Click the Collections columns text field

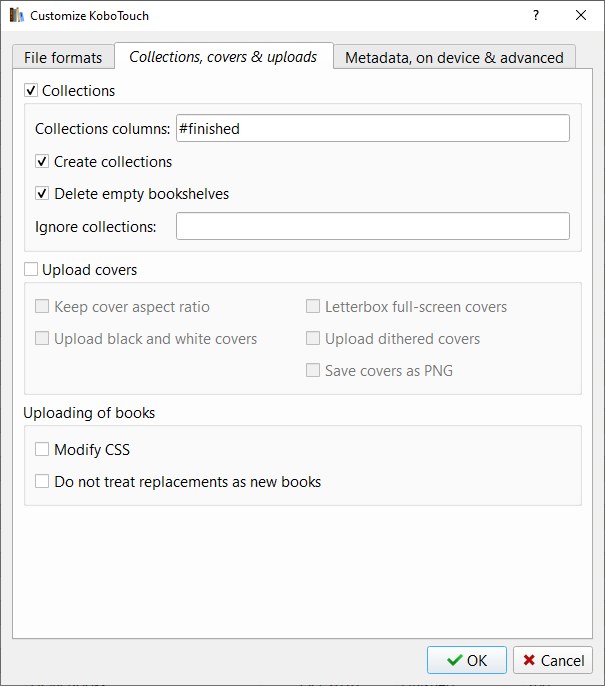tap(372, 128)
